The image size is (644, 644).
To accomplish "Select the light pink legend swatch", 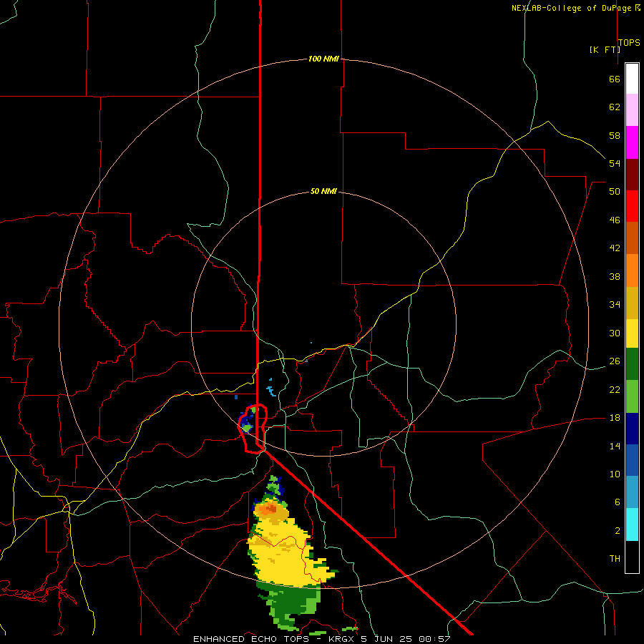I will [632, 109].
